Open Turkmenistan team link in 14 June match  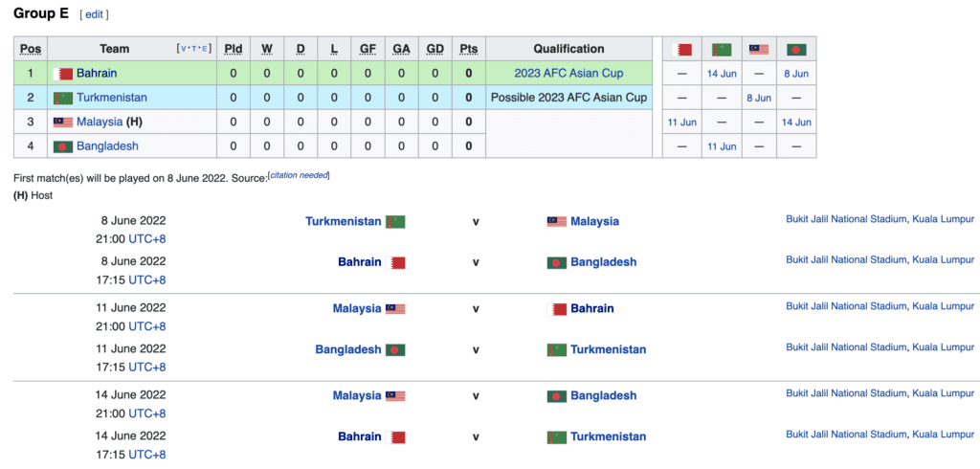[608, 436]
